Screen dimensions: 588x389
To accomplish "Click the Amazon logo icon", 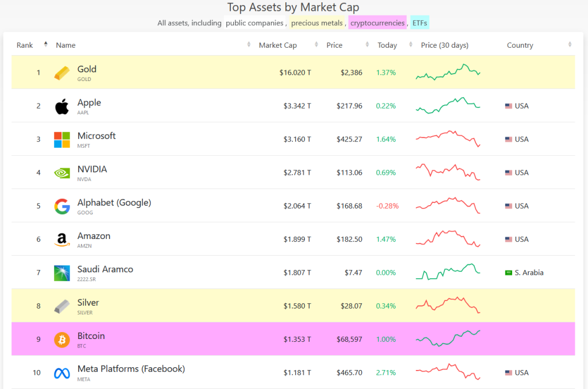I will [62, 240].
